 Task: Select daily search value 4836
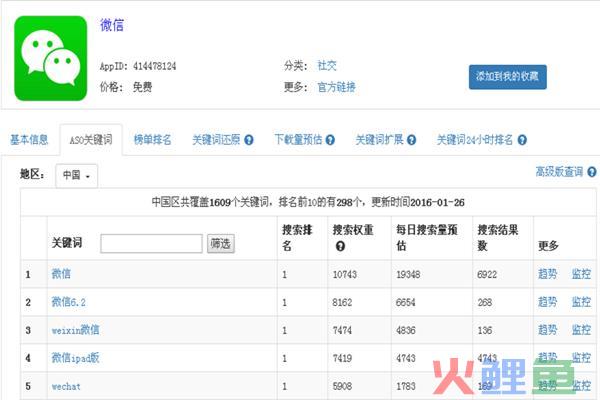click(406, 330)
